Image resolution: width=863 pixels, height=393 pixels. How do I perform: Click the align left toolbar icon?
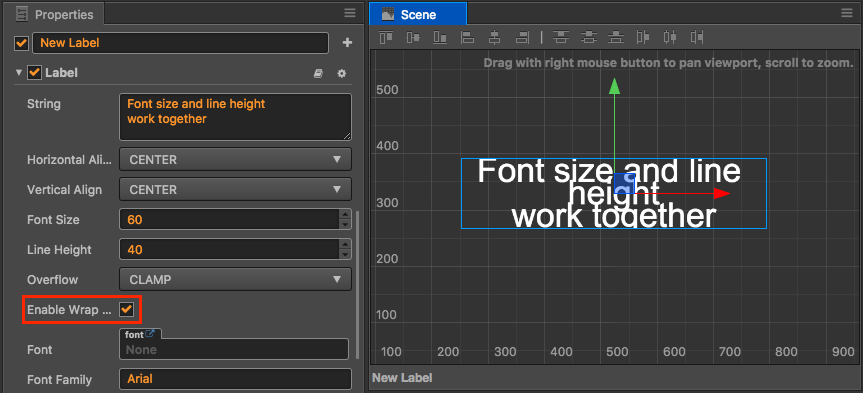coord(467,37)
